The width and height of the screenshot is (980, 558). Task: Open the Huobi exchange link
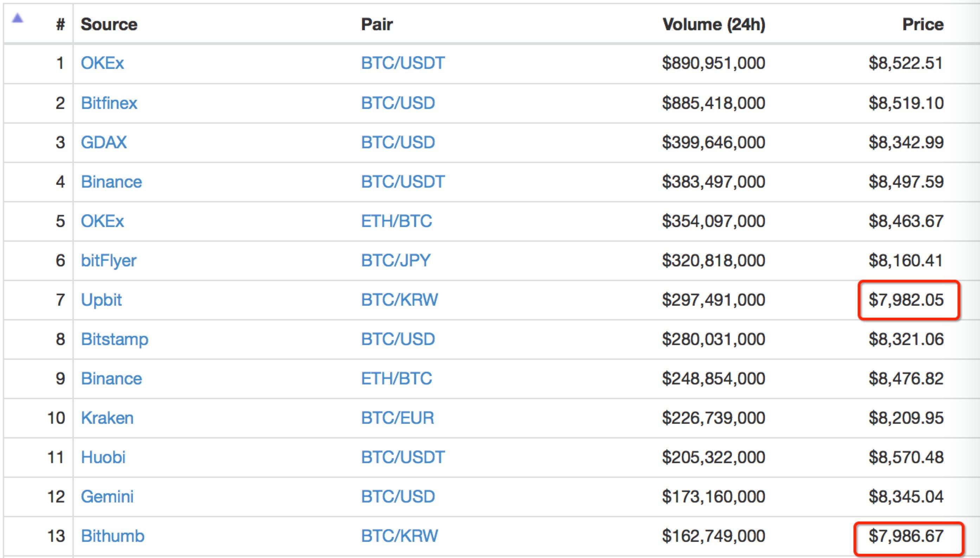(x=103, y=457)
